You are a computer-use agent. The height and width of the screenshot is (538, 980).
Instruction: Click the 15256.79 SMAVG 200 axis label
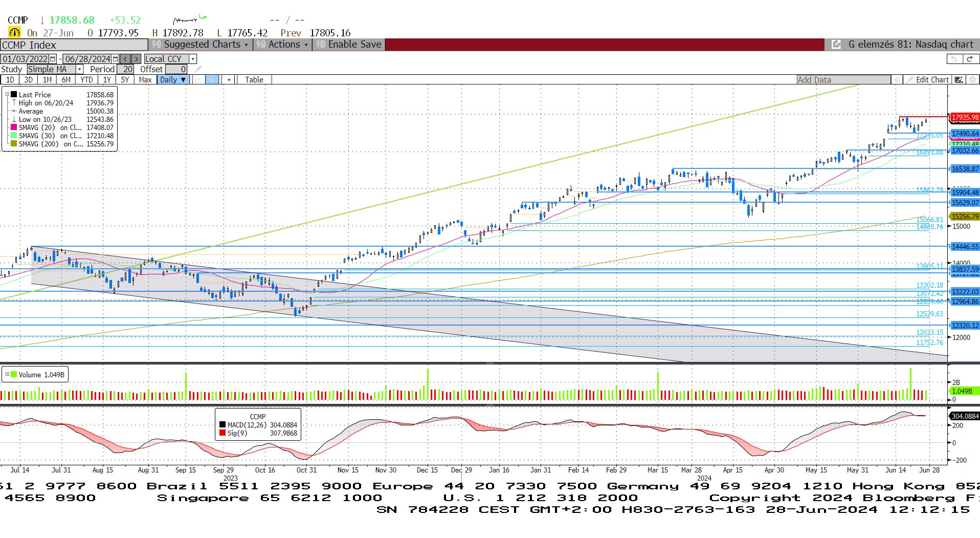click(965, 217)
